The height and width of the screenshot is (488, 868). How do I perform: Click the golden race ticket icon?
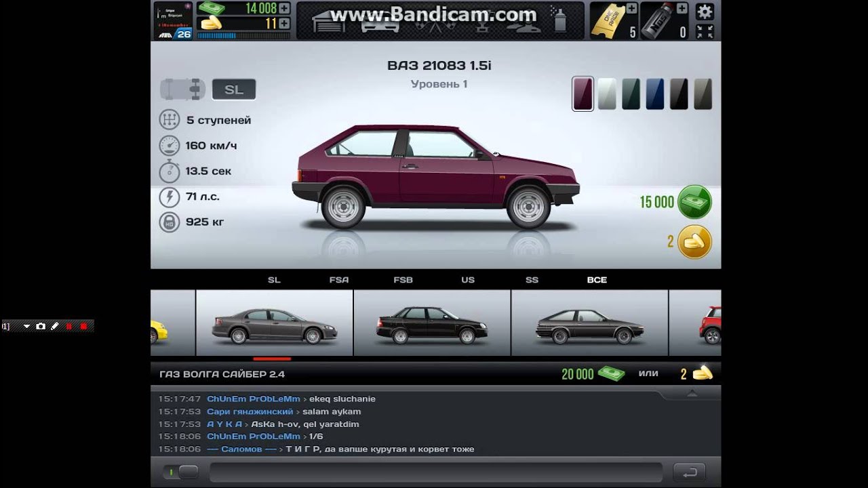(x=607, y=21)
